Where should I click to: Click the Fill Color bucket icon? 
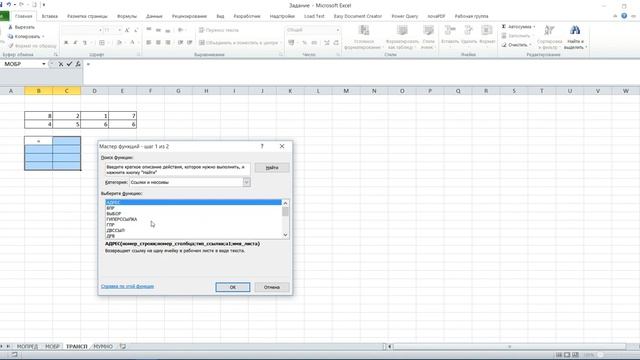click(119, 42)
